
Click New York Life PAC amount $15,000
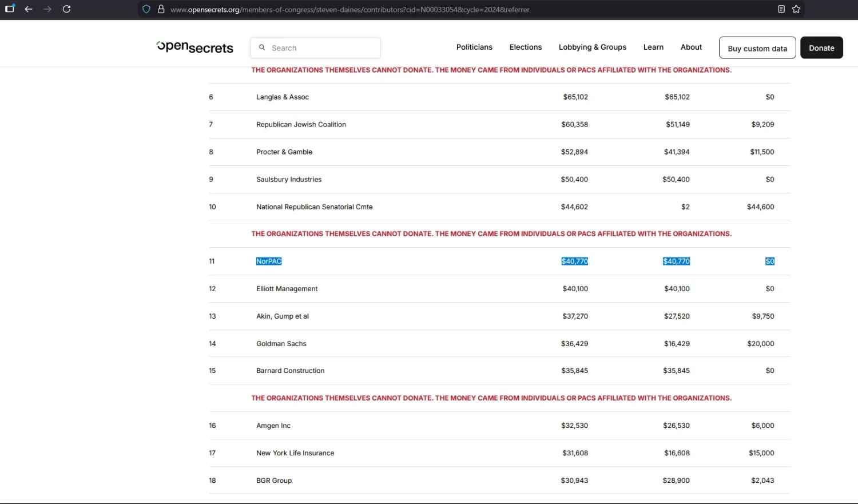tap(761, 453)
